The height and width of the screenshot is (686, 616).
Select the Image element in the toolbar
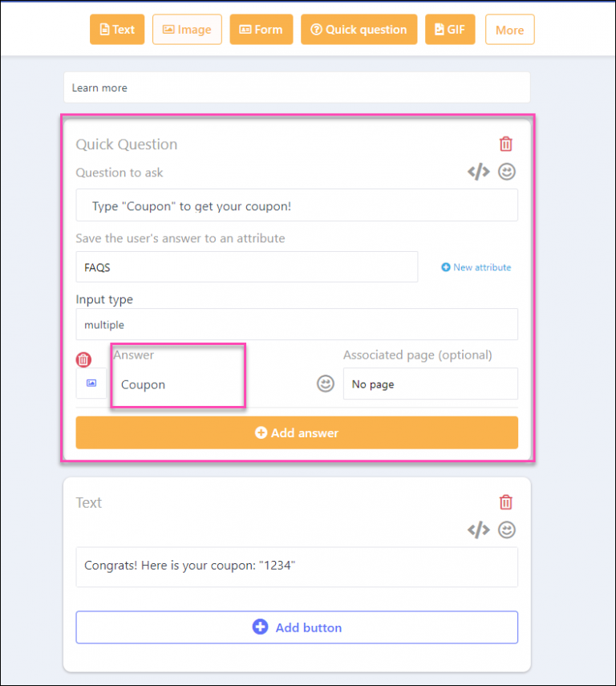[x=187, y=29]
